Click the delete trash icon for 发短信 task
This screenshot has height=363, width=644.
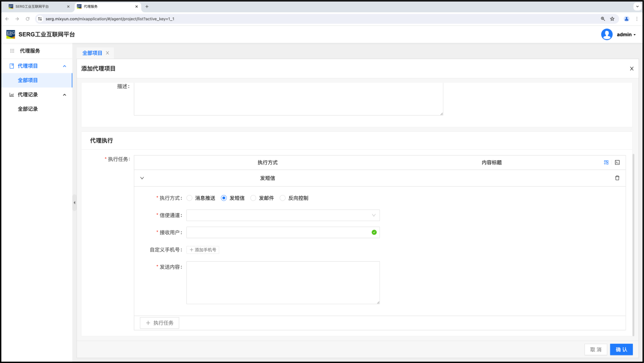tap(617, 178)
